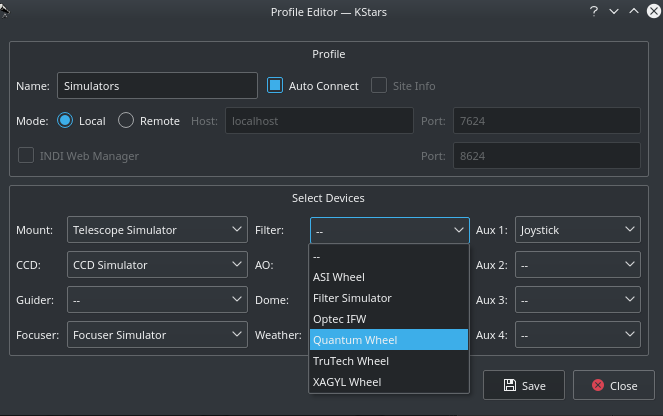Select Optec IFW filter option
The height and width of the screenshot is (416, 663).
389,319
